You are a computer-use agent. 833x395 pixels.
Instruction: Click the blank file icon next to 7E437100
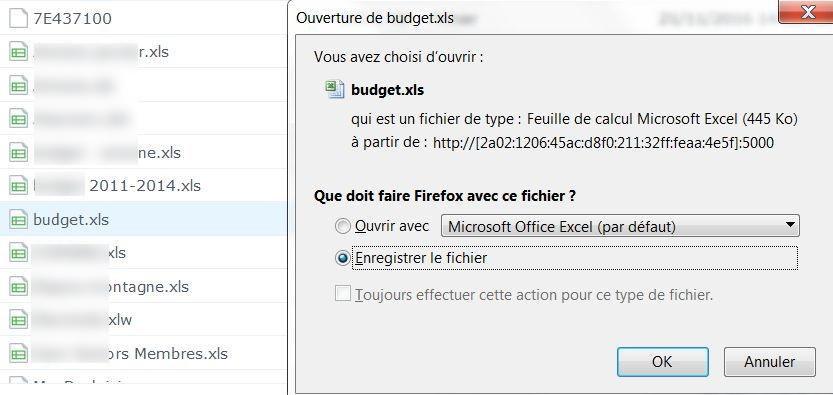(x=19, y=19)
